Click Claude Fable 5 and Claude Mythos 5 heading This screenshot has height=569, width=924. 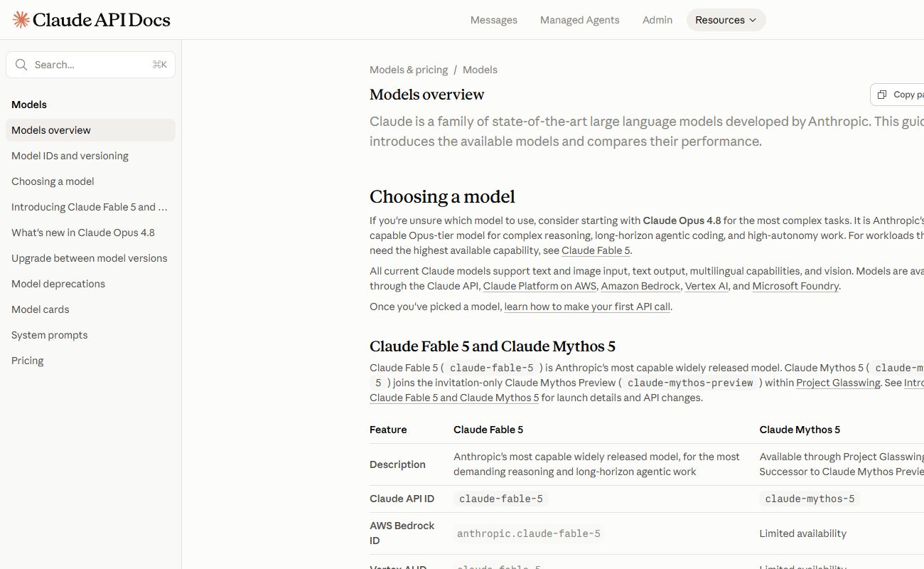point(493,346)
